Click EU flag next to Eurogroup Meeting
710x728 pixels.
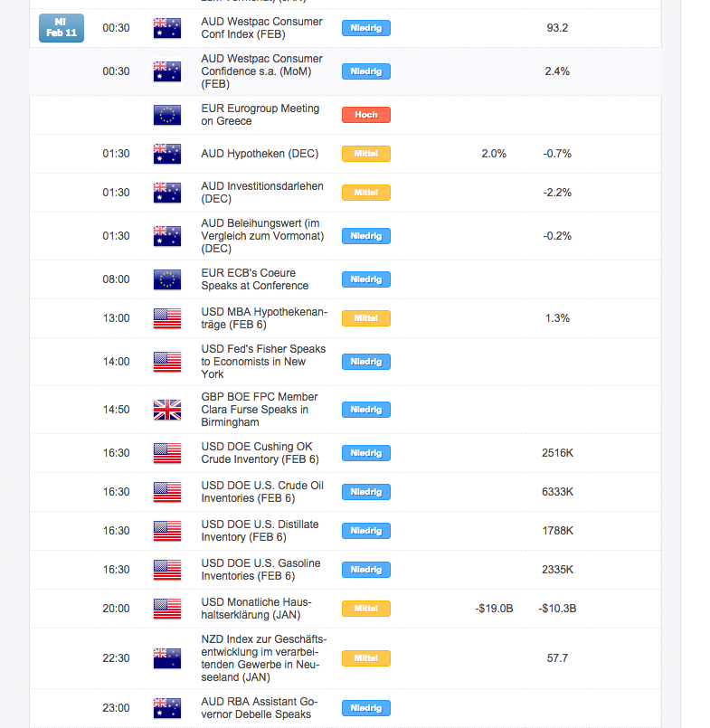(167, 115)
